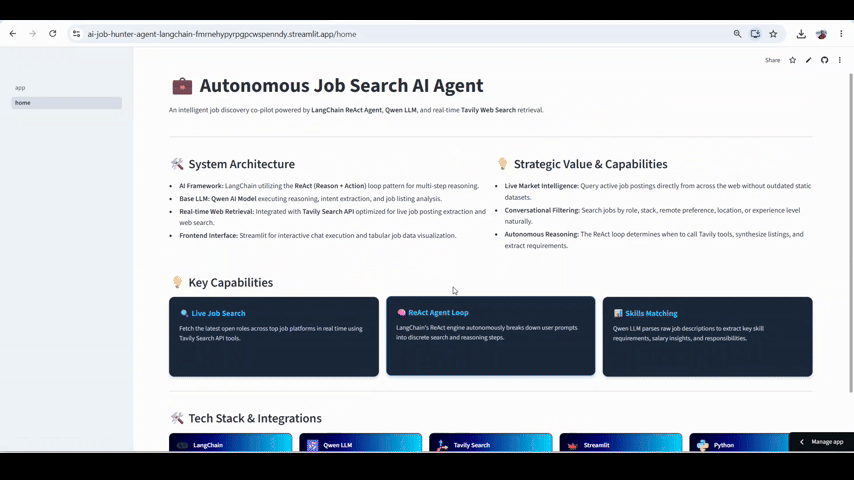
Task: Open browser downloads icon
Action: [801, 34]
